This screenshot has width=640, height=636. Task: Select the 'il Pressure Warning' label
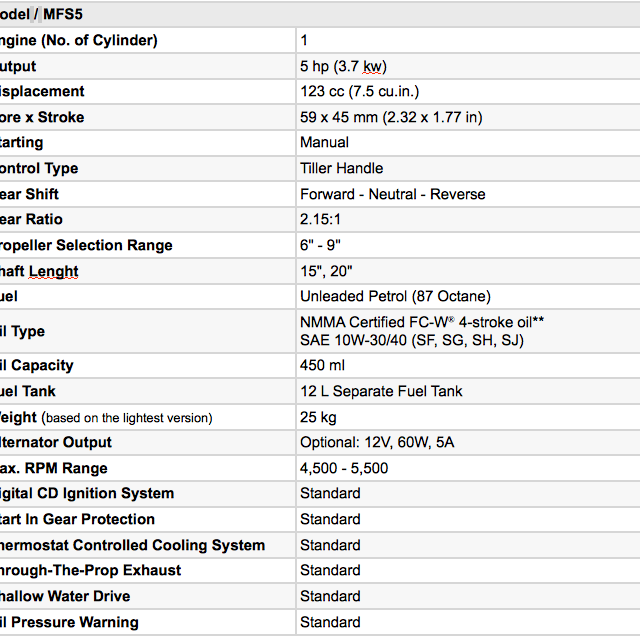click(x=69, y=623)
